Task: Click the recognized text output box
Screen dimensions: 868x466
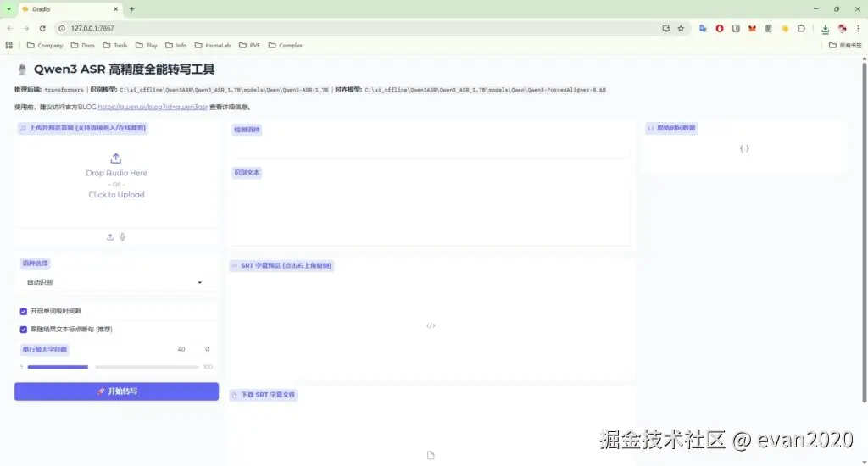Action: pyautogui.click(x=430, y=213)
